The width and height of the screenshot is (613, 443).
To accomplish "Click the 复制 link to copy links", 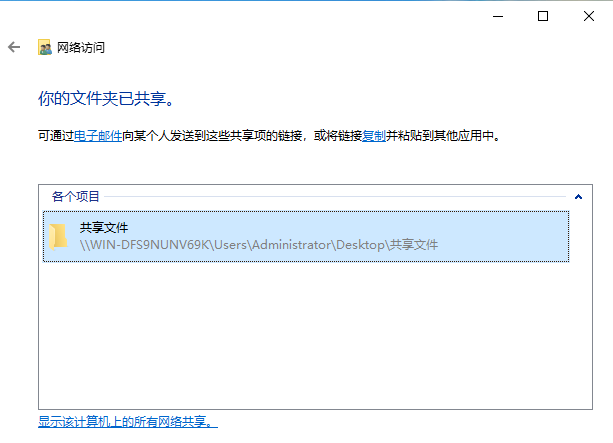I will [373, 135].
